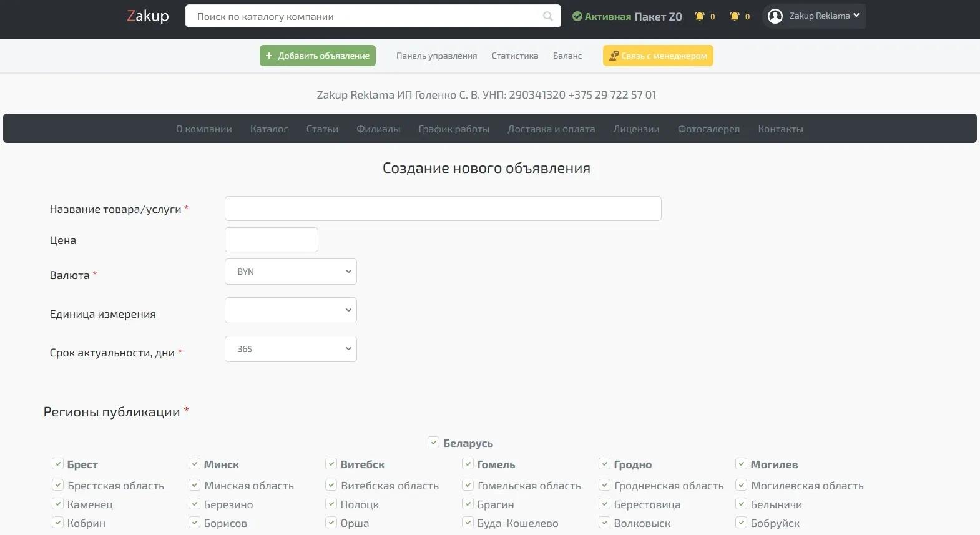Toggle the Брест checkbox
Viewport: 980px width, 535px height.
[58, 464]
